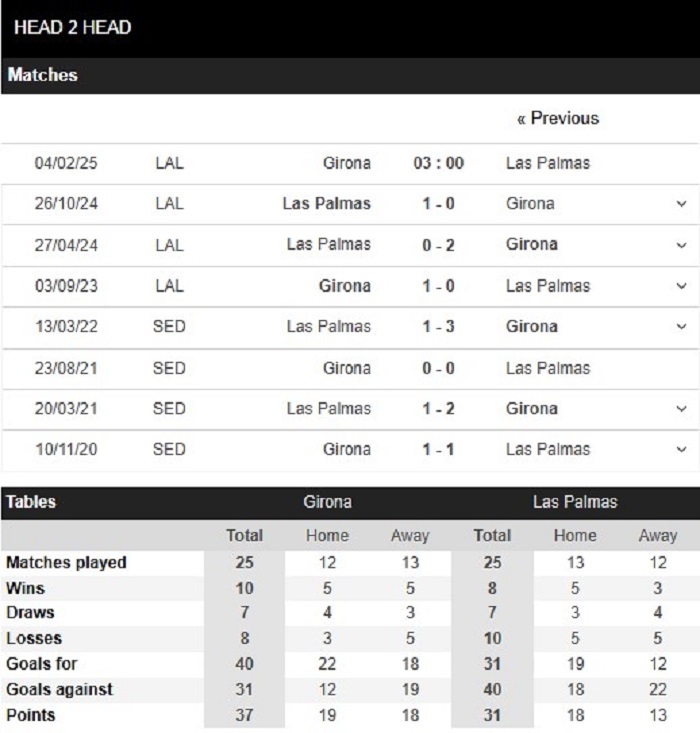Screen dimensions: 700x733
Task: Open the Tables section header
Action: click(31, 502)
